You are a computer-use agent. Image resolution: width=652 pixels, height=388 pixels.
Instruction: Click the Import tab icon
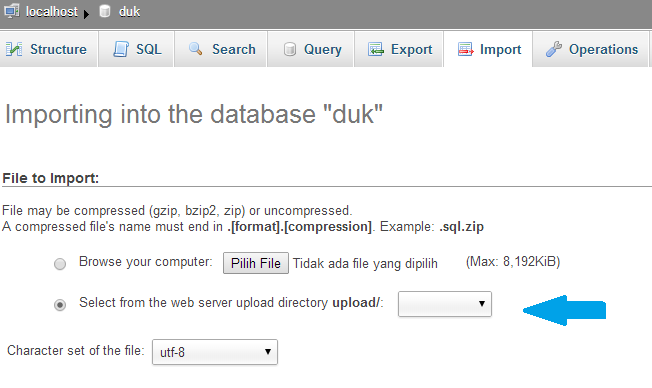tap(465, 49)
